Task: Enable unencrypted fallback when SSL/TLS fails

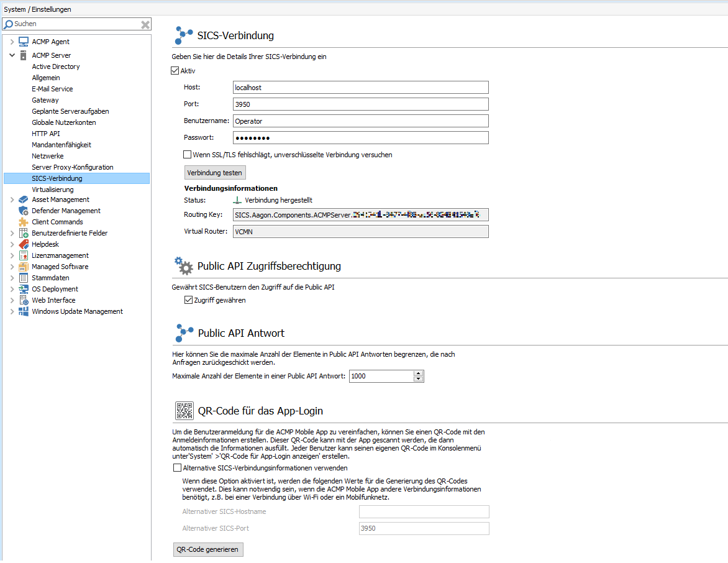Action: 186,154
